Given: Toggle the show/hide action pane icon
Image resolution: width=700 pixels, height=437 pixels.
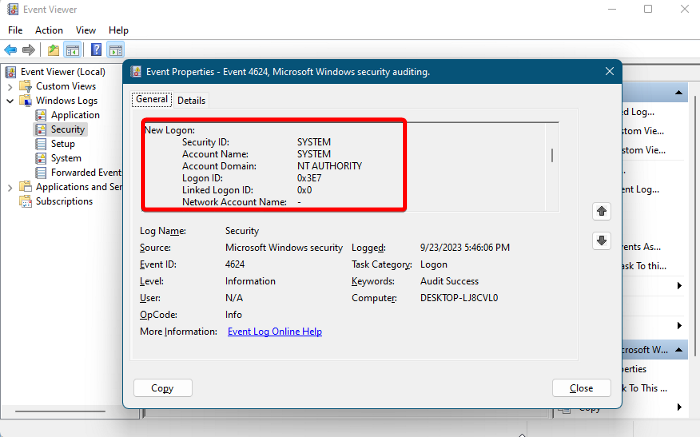Looking at the screenshot, I should click(x=116, y=50).
